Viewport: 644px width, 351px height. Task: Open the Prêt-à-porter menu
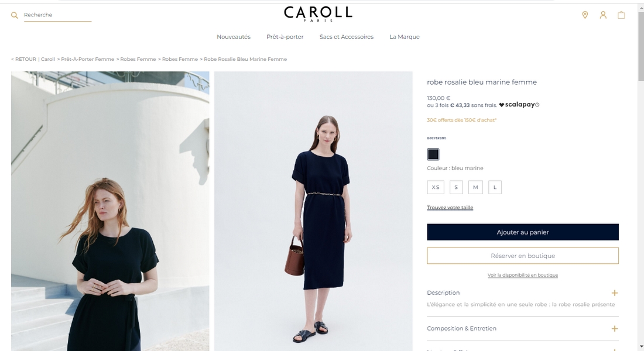pyautogui.click(x=285, y=36)
